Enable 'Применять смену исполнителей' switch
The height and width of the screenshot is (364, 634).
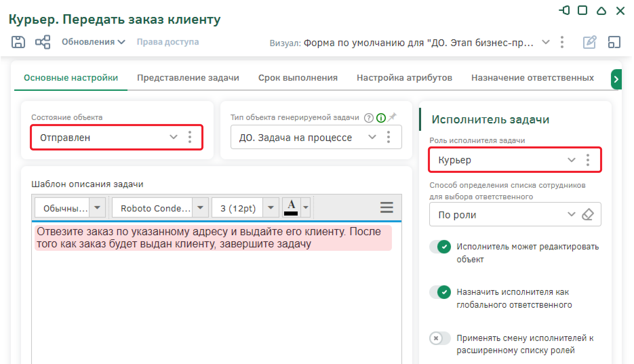pyautogui.click(x=440, y=338)
